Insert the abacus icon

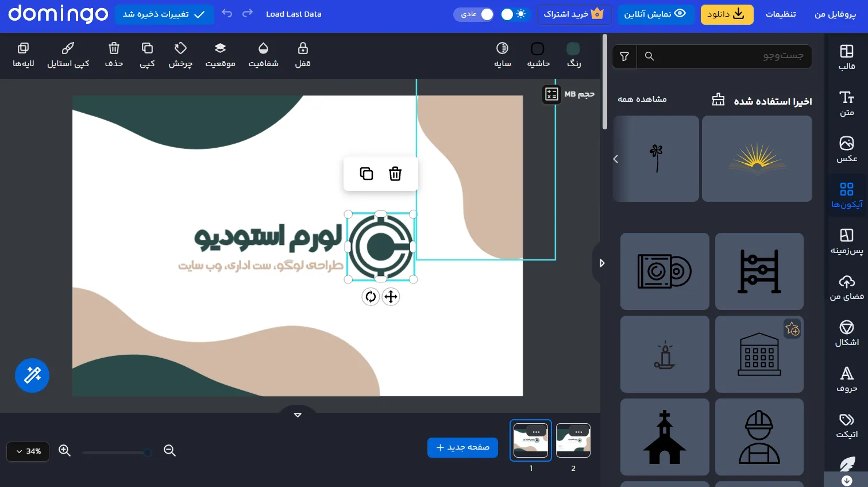pos(759,271)
